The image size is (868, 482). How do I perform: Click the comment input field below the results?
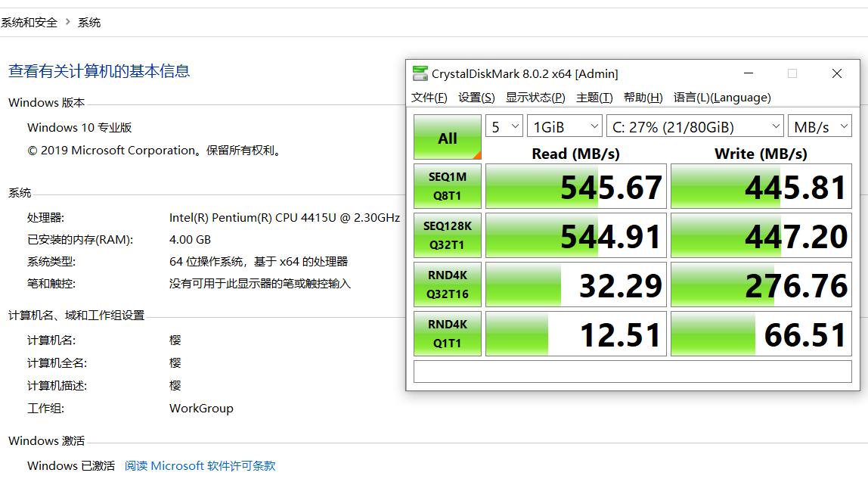[x=632, y=371]
